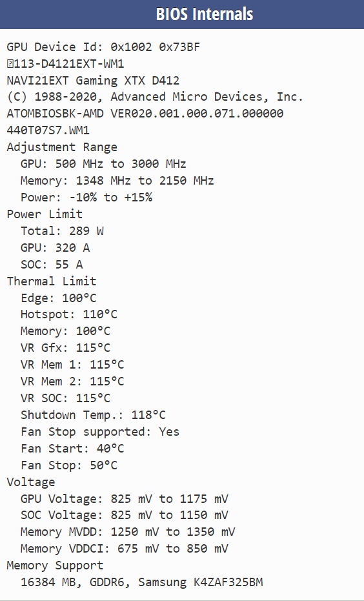
Task: Click the Memory 1348 MHz to 2150 MHz line
Action: [x=117, y=181]
